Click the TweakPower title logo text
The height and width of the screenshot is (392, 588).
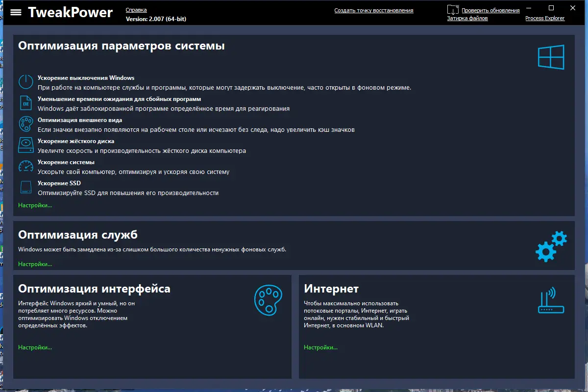click(70, 12)
